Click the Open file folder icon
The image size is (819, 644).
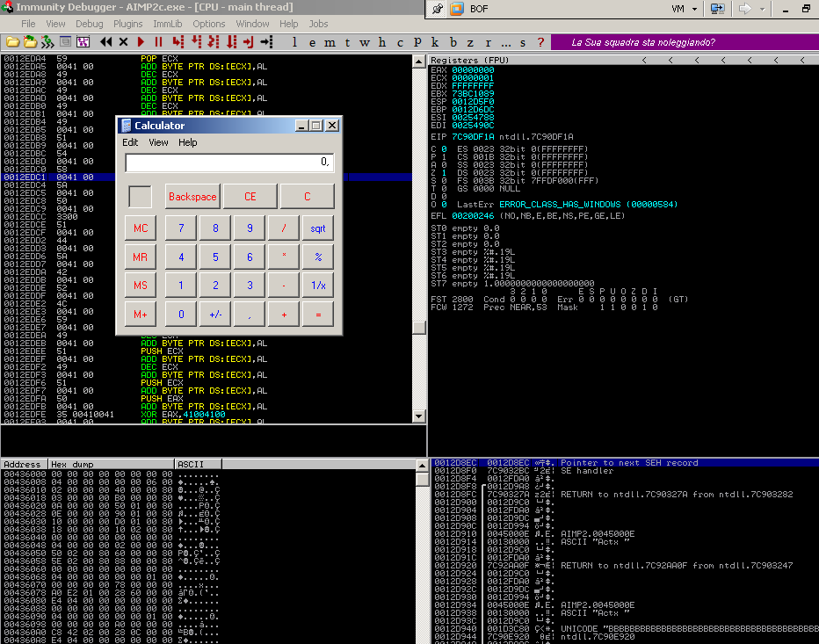pos(12,42)
